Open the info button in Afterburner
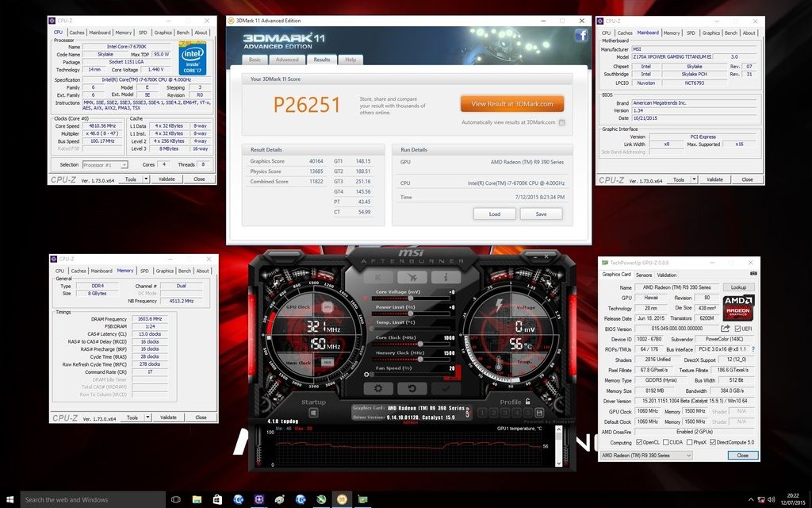The width and height of the screenshot is (812, 508). coord(446,277)
